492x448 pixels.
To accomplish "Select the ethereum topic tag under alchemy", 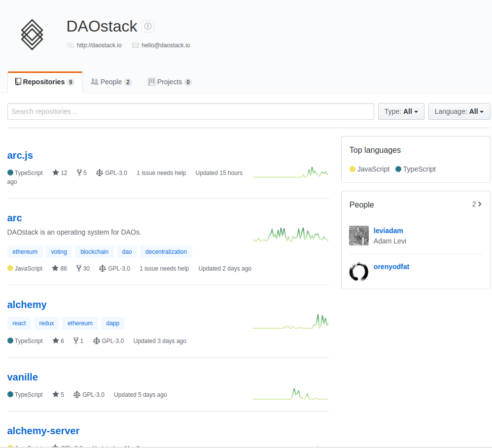I will click(80, 323).
